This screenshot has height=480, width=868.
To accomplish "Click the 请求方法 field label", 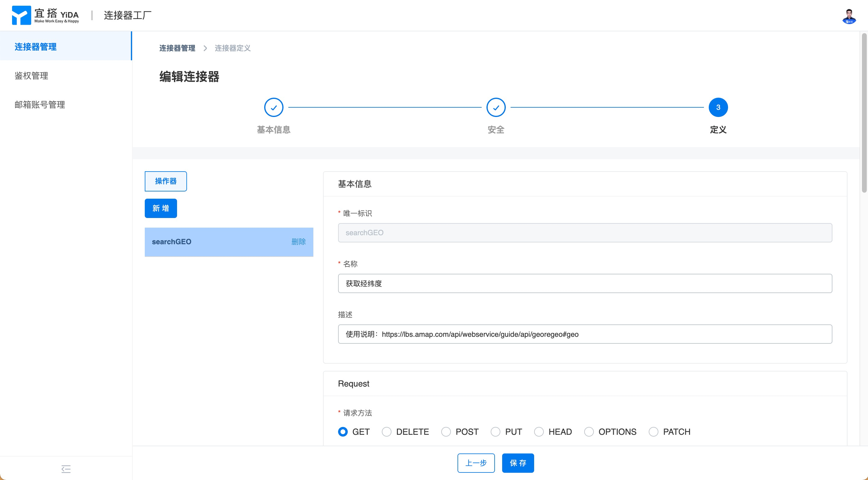I will click(357, 413).
